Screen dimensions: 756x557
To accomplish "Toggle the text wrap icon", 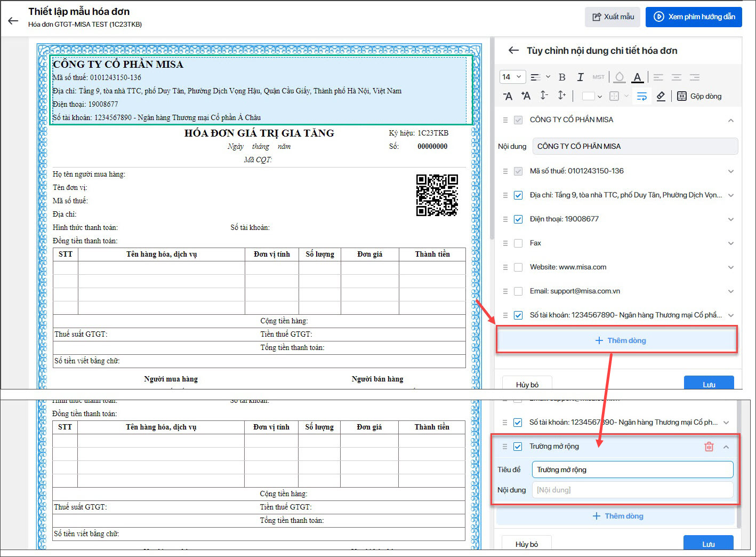I will [642, 96].
